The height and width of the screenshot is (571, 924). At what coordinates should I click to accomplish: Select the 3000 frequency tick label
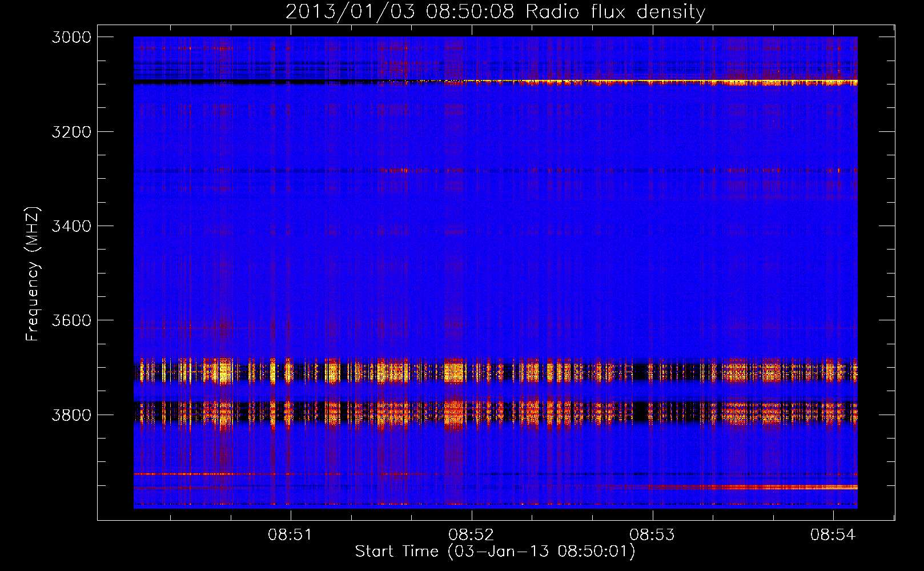click(x=71, y=37)
